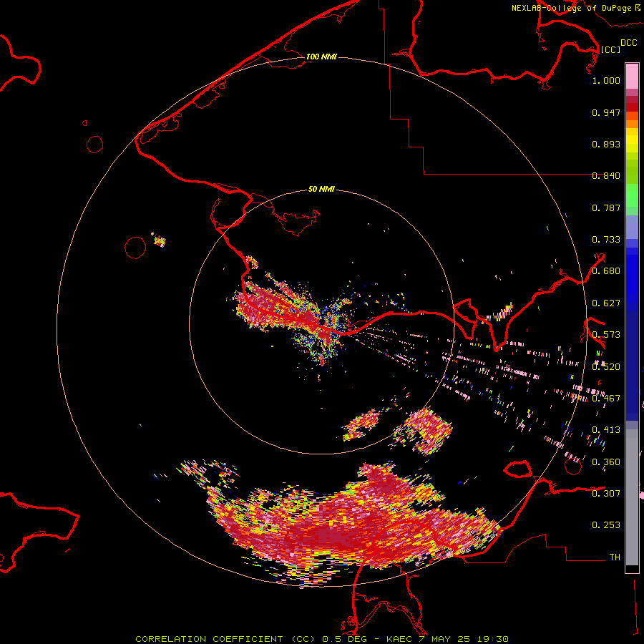Click the [CC] legend unit label
Image resolution: width=644 pixels, height=644 pixels.
pyautogui.click(x=611, y=49)
